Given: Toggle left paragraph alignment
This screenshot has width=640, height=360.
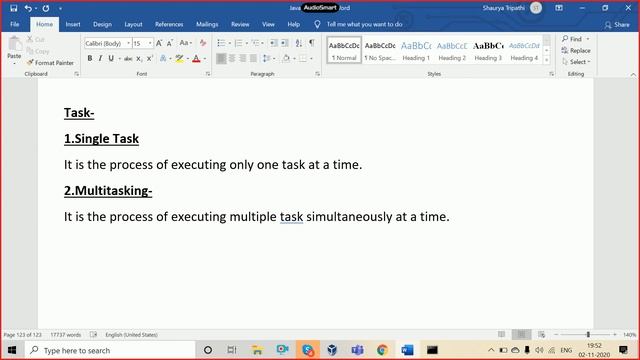Looking at the screenshot, I should (221, 58).
